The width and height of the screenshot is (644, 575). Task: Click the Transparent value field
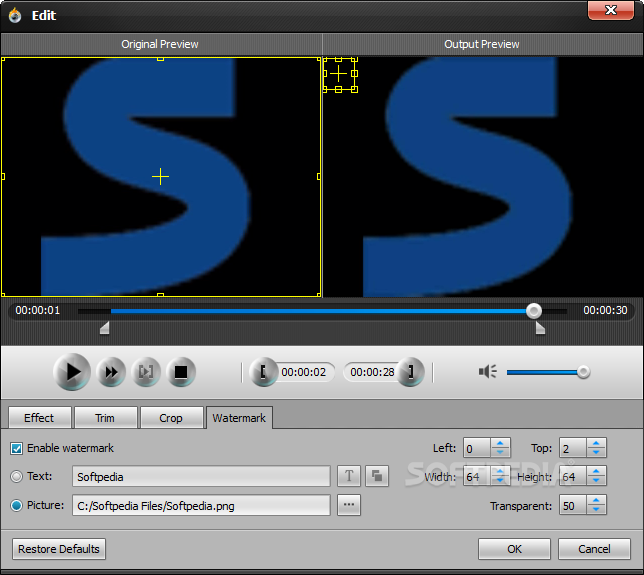[573, 505]
